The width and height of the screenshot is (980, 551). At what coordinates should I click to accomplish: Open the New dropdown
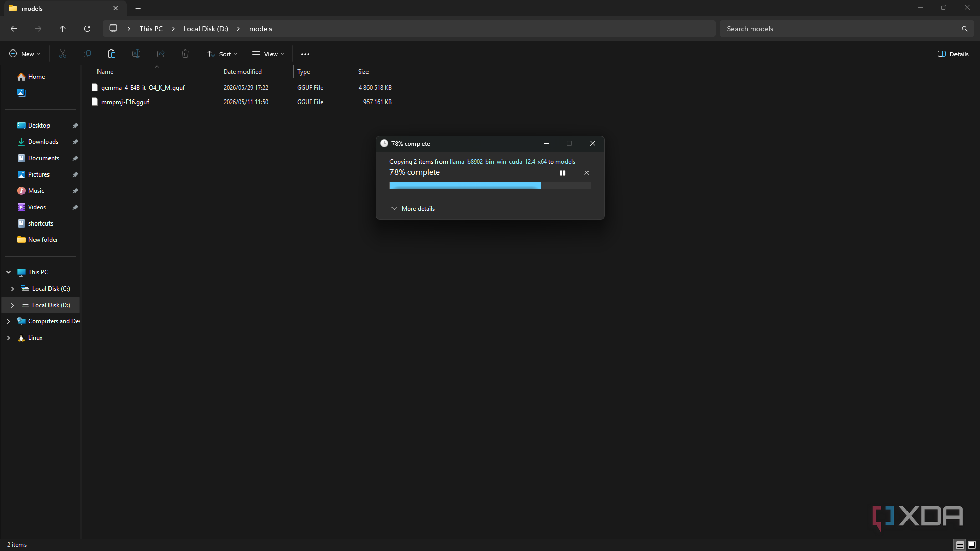pyautogui.click(x=24, y=54)
